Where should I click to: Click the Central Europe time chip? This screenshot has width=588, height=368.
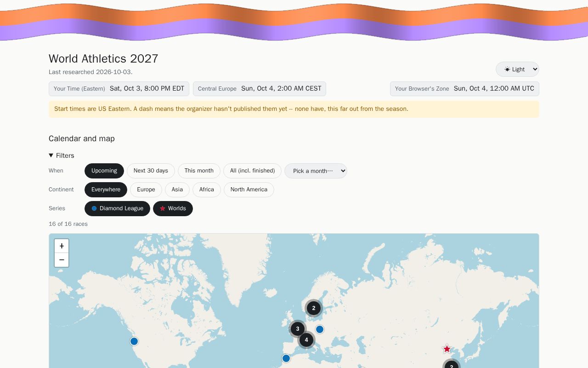pyautogui.click(x=260, y=89)
